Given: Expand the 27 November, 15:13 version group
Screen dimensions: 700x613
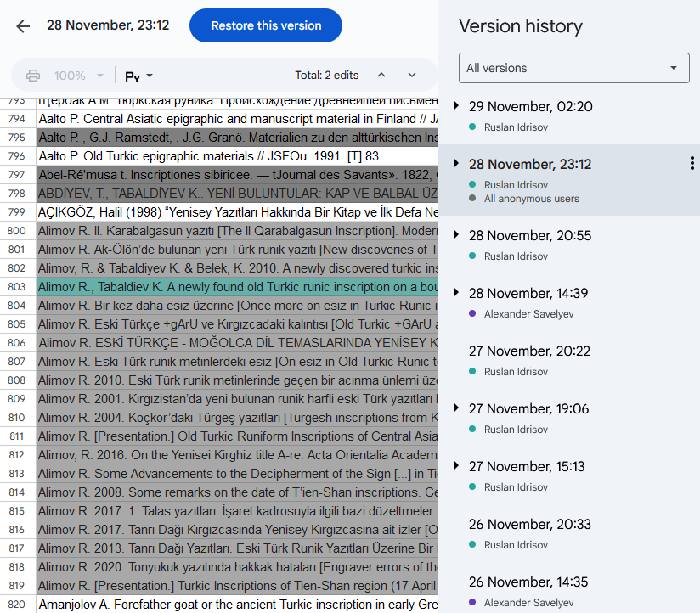Looking at the screenshot, I should (x=456, y=466).
